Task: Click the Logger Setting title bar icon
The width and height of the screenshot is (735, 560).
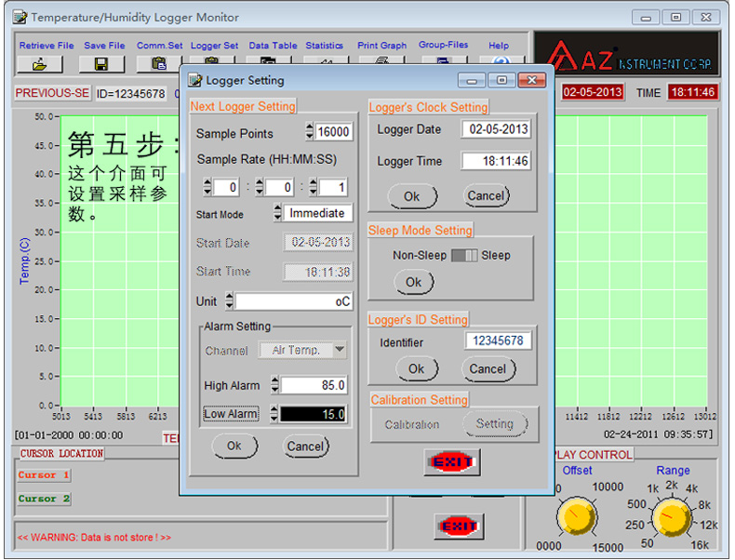Action: (194, 81)
